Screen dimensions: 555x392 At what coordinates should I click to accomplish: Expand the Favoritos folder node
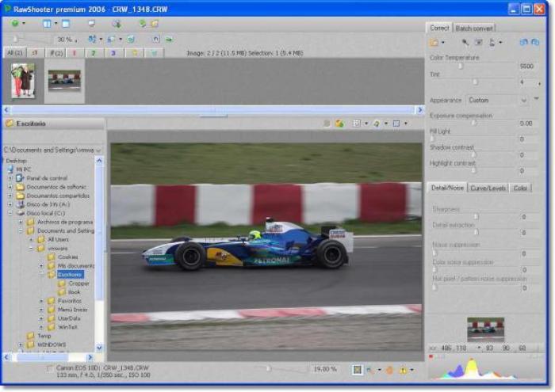tap(41, 301)
